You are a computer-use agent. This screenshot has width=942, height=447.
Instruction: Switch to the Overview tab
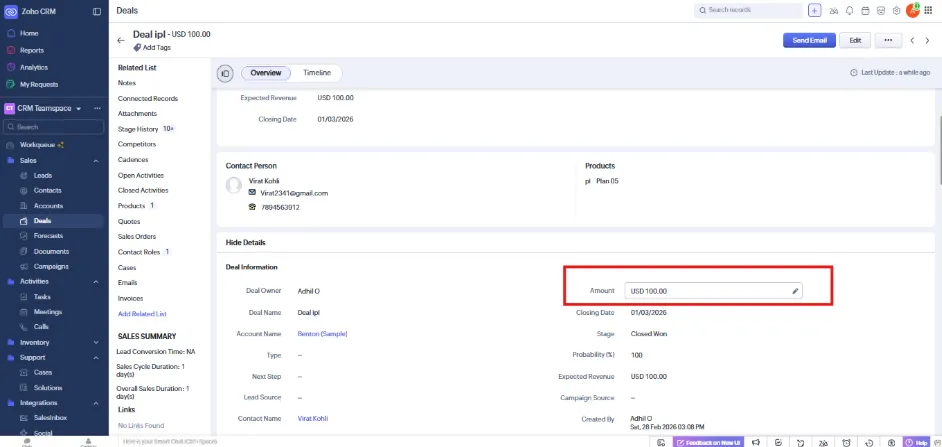point(266,73)
